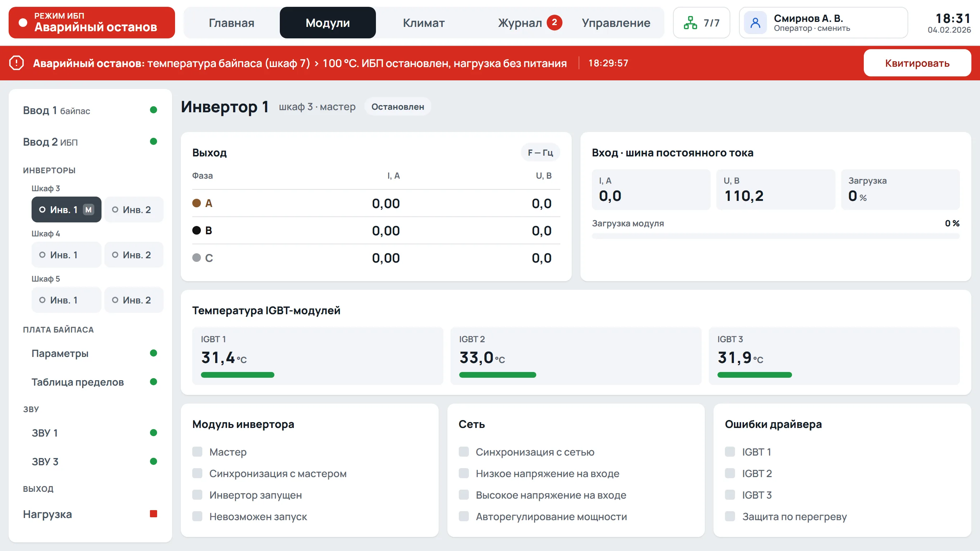Click the Остановлен status badge
Screen dimensions: 980x551
pos(397,107)
